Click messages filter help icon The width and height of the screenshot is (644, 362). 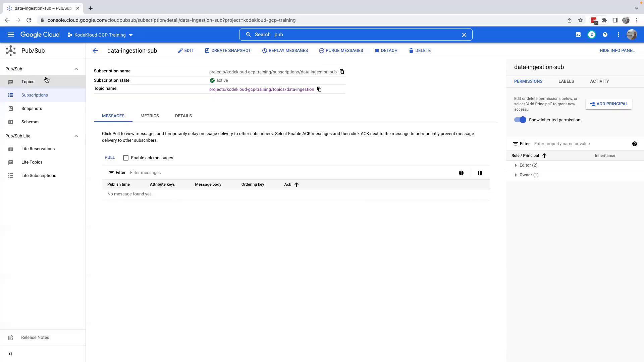[x=461, y=173]
